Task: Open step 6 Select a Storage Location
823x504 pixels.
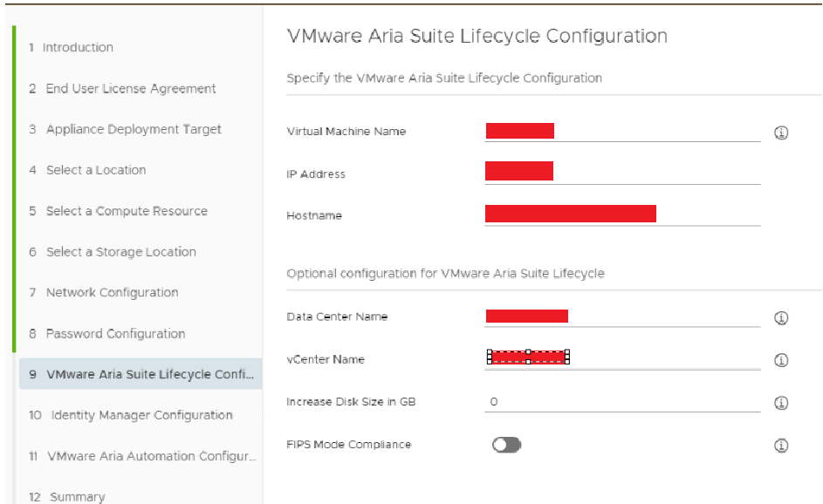Action: tap(113, 252)
